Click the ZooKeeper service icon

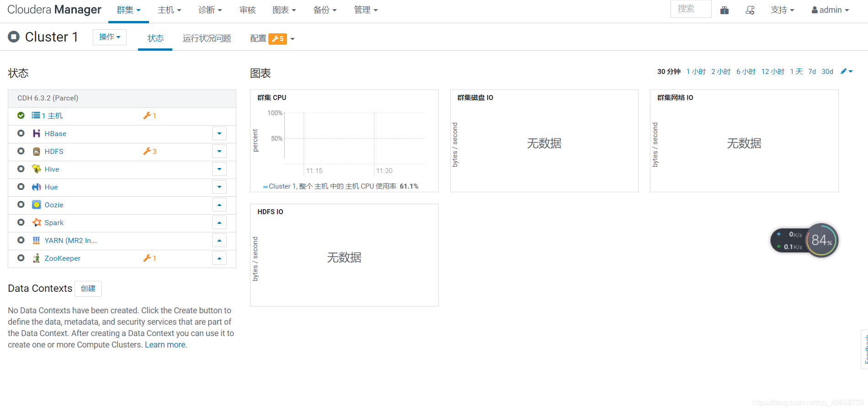click(37, 258)
